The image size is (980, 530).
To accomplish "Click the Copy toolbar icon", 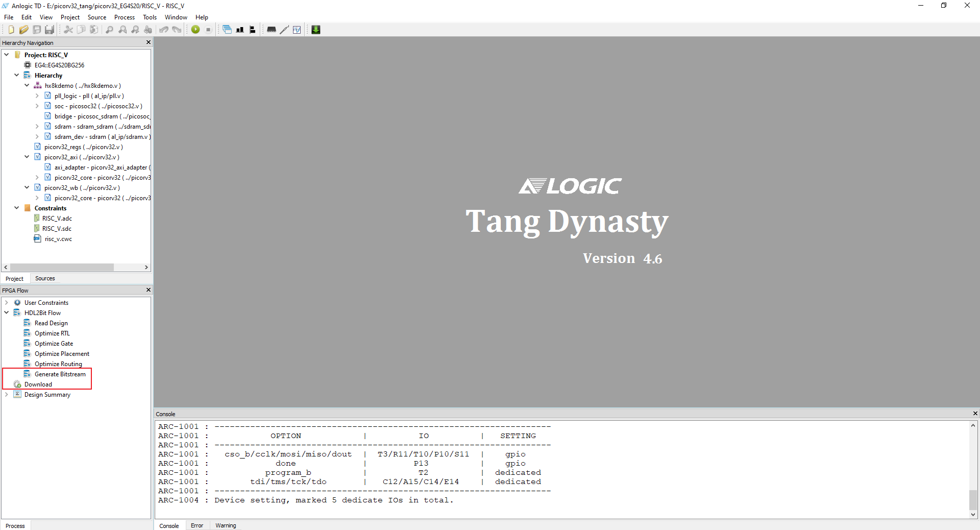I will pyautogui.click(x=81, y=30).
